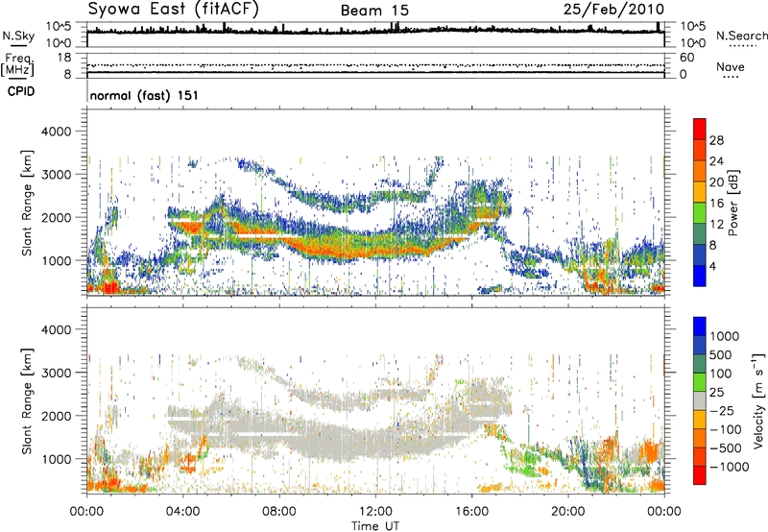Click the '4' value on the Power color bar

pos(712,266)
